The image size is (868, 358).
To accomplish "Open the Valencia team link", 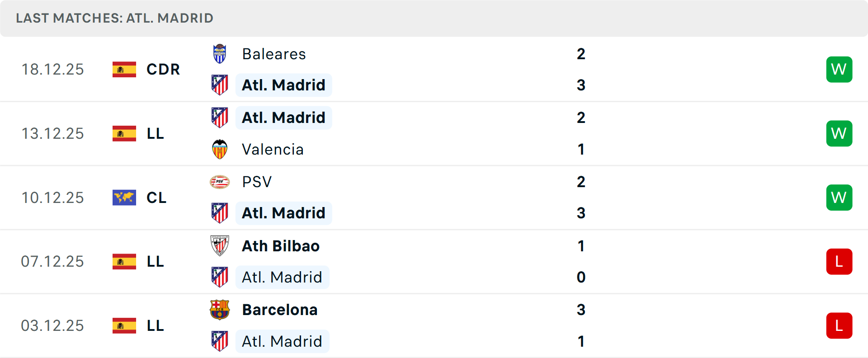I will 273,150.
